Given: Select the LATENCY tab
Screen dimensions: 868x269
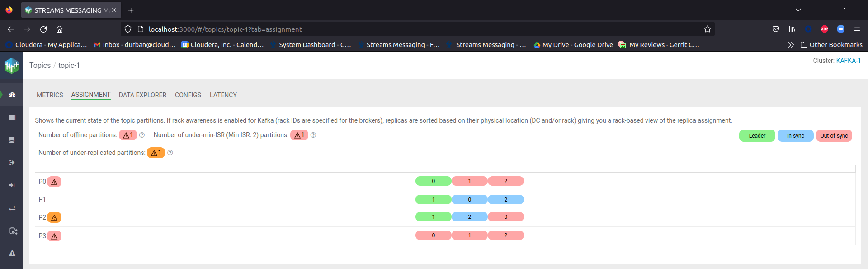Looking at the screenshot, I should click(223, 95).
